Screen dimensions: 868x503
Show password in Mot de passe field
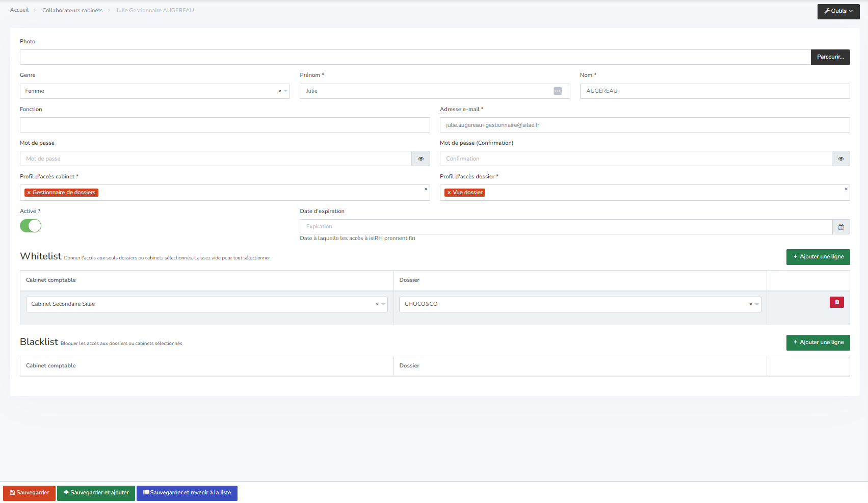[x=420, y=158]
